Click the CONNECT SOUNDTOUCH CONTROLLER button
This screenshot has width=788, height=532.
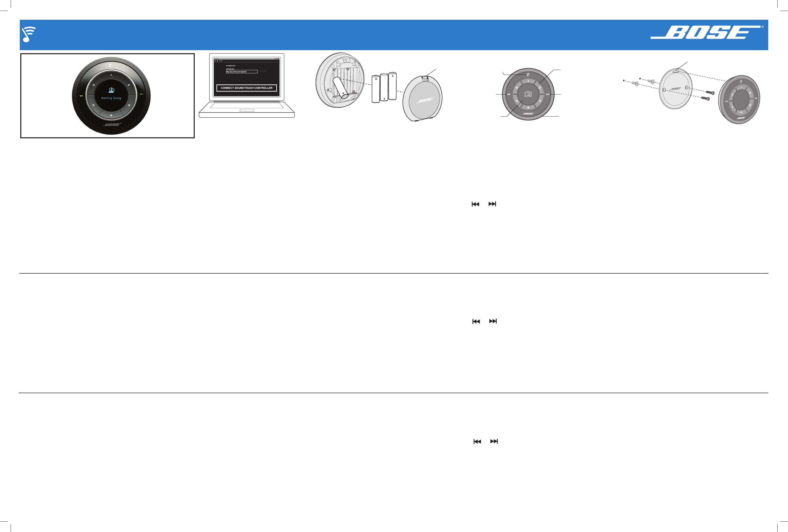pyautogui.click(x=247, y=88)
